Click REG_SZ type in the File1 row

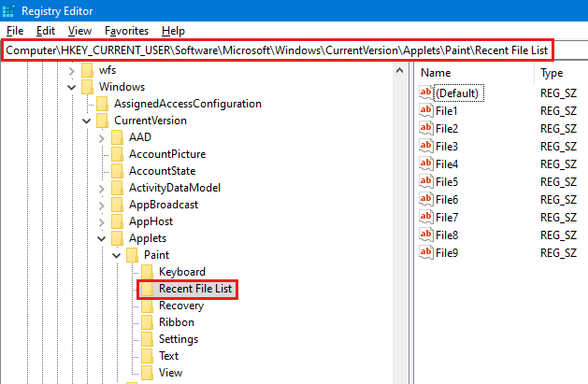558,111
